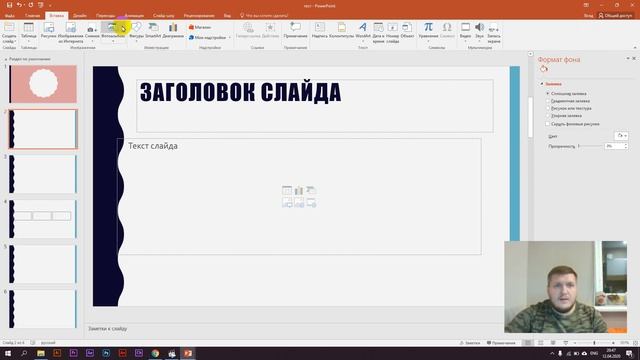
Task: Select the pink slide 1 thumbnail
Action: (43, 84)
